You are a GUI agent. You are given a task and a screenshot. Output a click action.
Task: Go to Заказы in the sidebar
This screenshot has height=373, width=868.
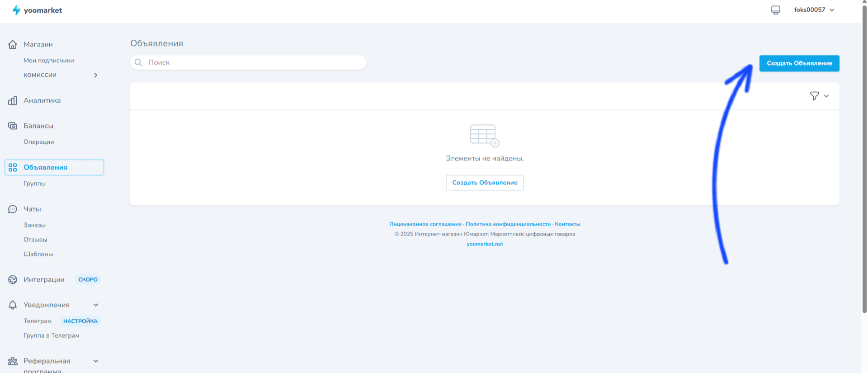point(34,225)
